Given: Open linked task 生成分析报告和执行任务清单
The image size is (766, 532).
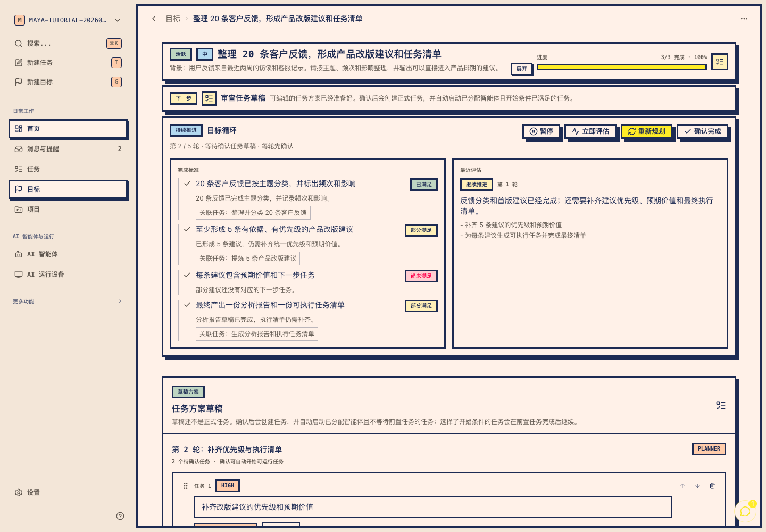Looking at the screenshot, I should (257, 334).
